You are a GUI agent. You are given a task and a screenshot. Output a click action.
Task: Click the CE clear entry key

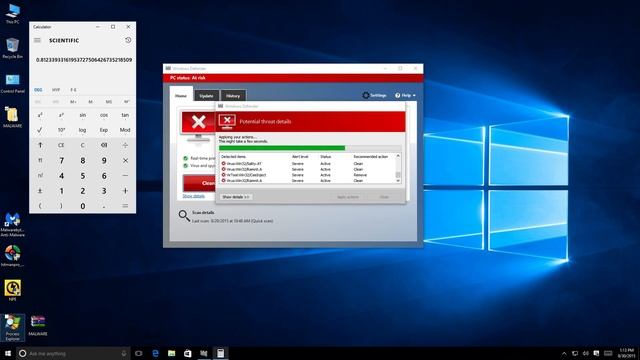pos(61,145)
